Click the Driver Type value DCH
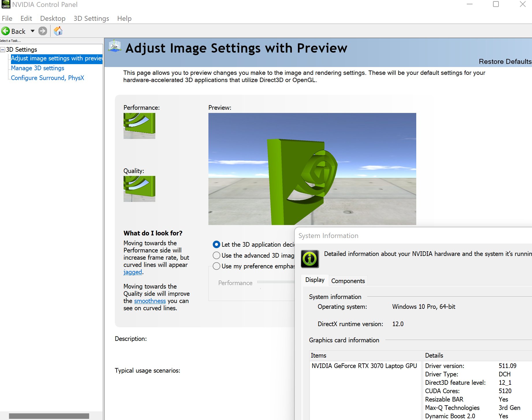 click(505, 374)
